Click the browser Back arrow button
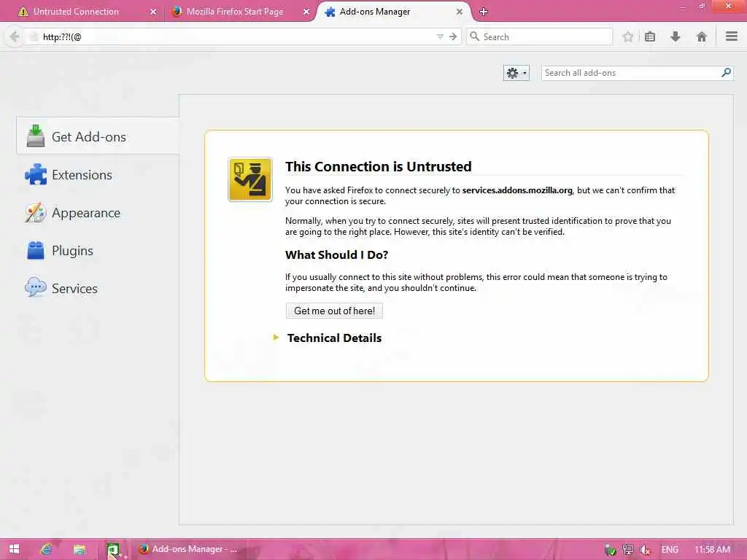 tap(15, 36)
